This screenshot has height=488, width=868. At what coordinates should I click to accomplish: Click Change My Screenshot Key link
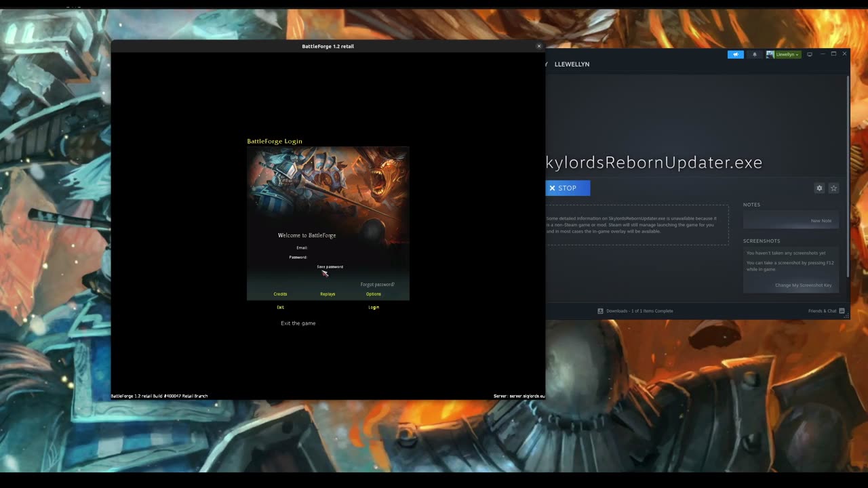(x=803, y=285)
